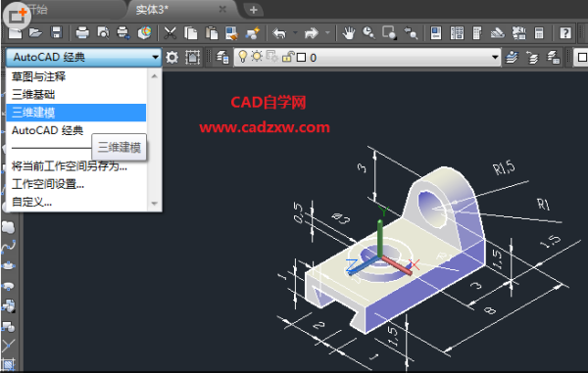This screenshot has width=588, height=373.
Task: Toggle layer 0 viewport freeze icon
Action: pos(271,57)
